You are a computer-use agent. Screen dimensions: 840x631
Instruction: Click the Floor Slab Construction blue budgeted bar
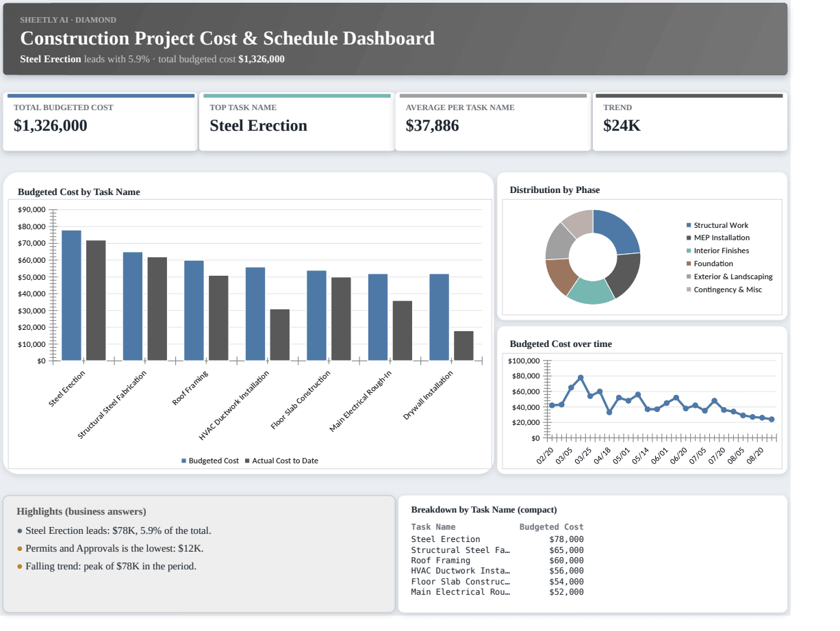316,315
